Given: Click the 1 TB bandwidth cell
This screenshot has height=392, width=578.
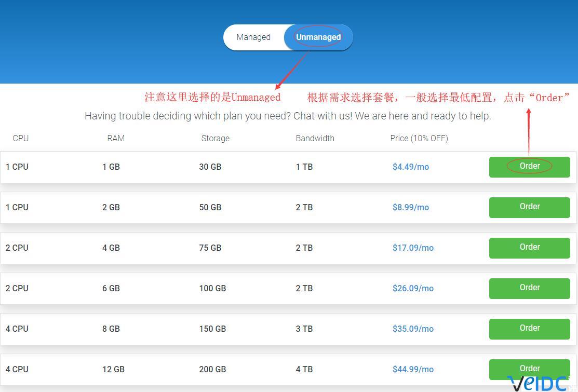Looking at the screenshot, I should [304, 167].
